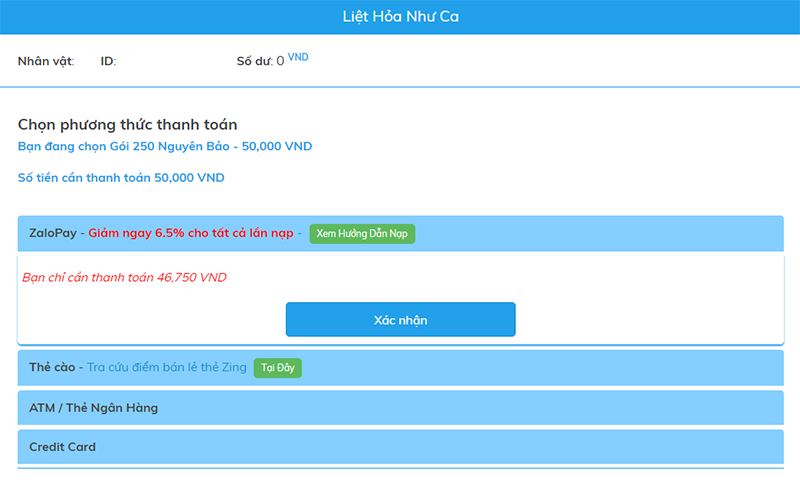Click the Số tiền cần thanh toán 50,000 VND text
800x487 pixels.
pyautogui.click(x=121, y=177)
